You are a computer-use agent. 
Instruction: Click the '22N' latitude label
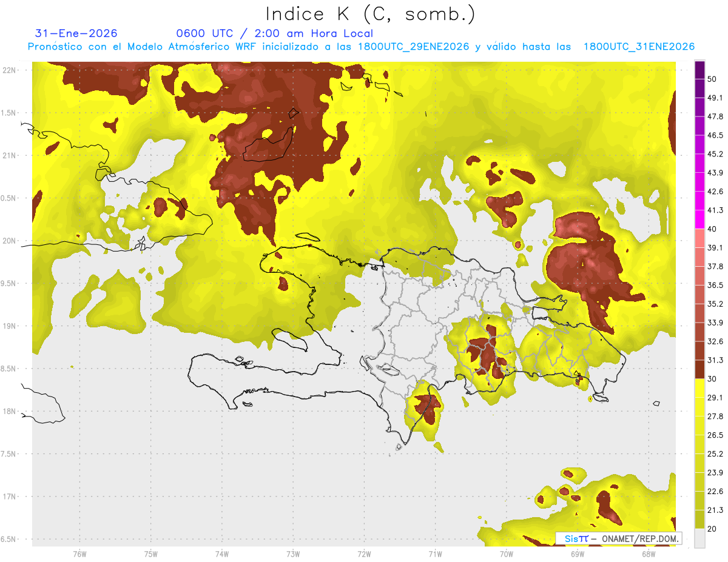(x=10, y=70)
